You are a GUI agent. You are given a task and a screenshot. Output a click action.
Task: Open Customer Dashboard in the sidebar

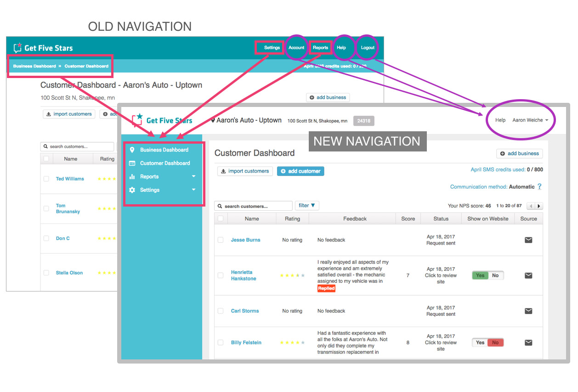pyautogui.click(x=165, y=163)
